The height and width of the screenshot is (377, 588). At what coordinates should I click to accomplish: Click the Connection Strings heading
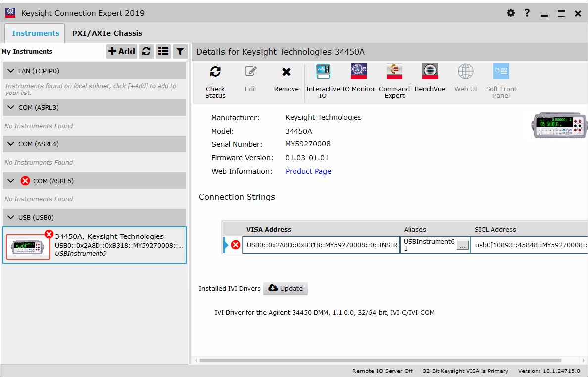click(x=237, y=197)
